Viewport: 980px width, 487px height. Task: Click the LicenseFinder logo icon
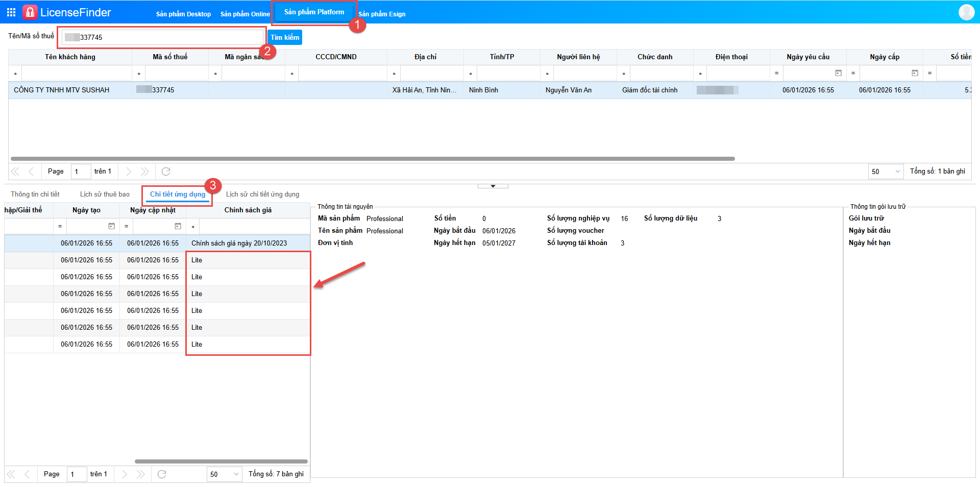coord(30,12)
